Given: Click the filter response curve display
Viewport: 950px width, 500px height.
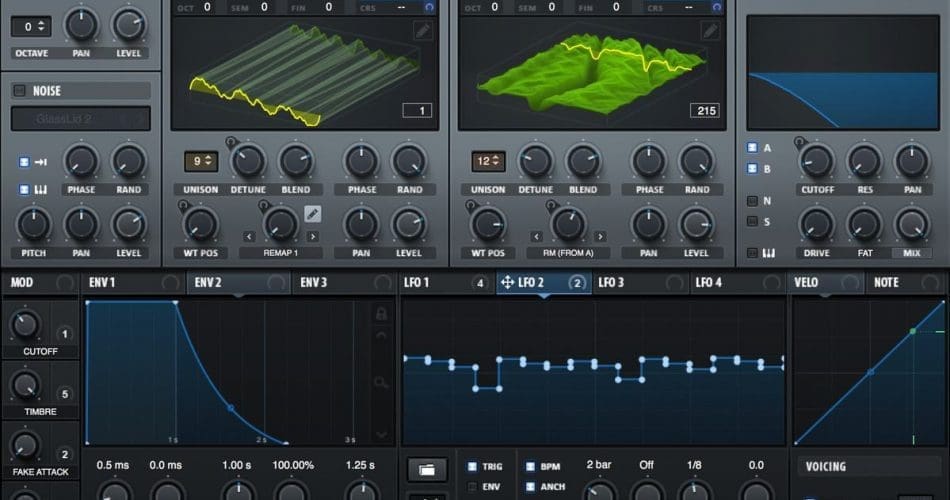Looking at the screenshot, I should tap(843, 73).
